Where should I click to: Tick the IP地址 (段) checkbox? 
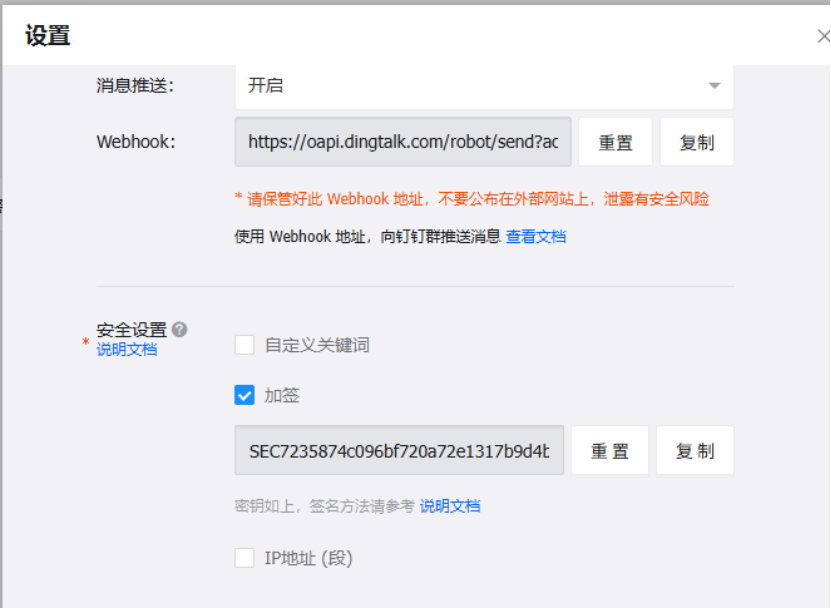point(244,558)
